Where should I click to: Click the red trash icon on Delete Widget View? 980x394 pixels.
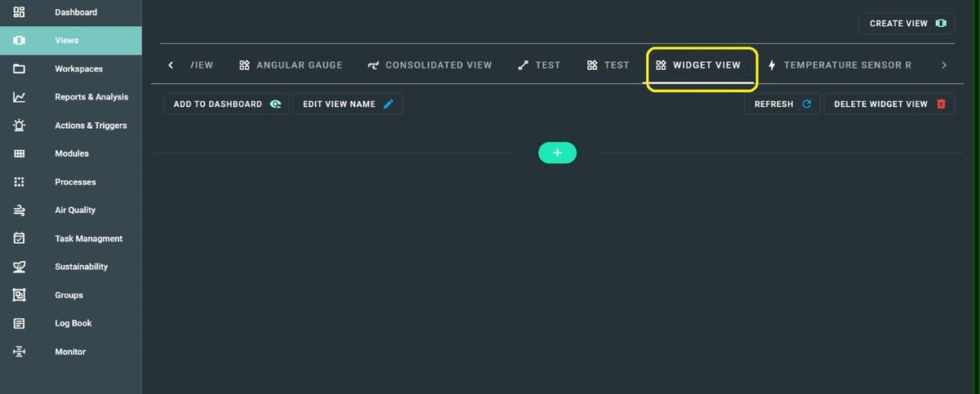tap(941, 104)
